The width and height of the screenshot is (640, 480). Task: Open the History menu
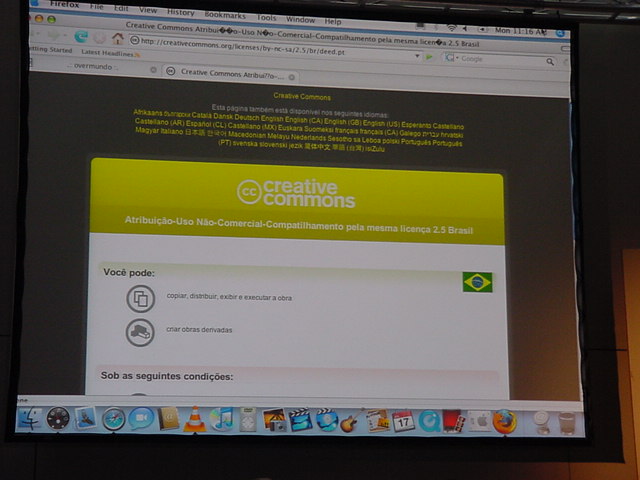[180, 12]
